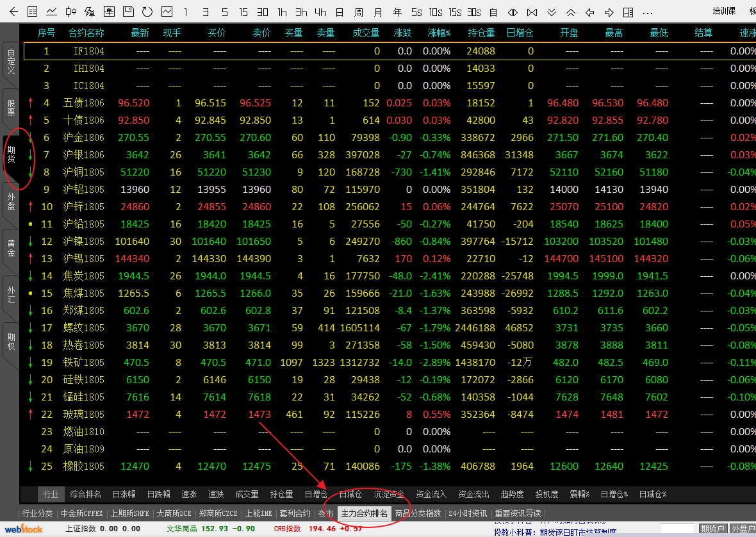Click the double-chevron up icon
This screenshot has height=537, width=756.
click(x=571, y=12)
